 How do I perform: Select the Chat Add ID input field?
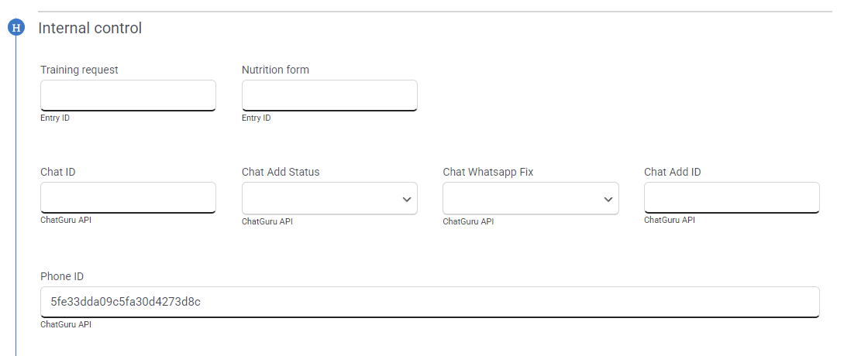[x=732, y=197]
